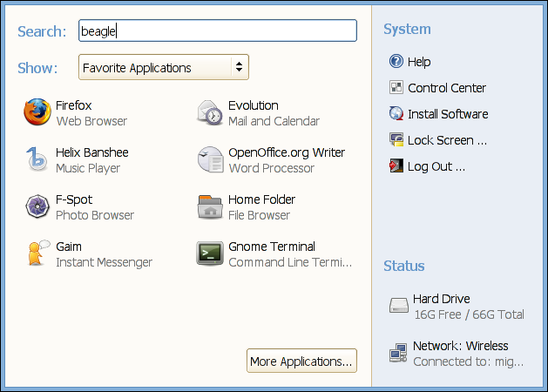Select the Helix Banshee label
This screenshot has height=392, width=548.
tap(92, 152)
